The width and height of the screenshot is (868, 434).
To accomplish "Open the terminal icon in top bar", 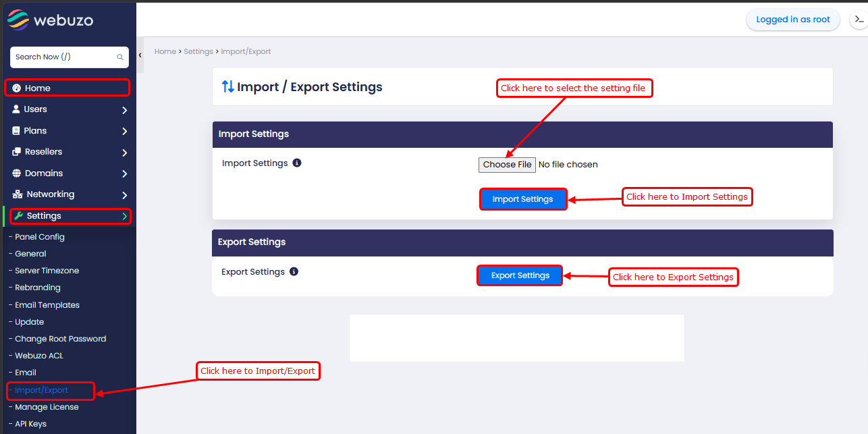I will pyautogui.click(x=859, y=20).
